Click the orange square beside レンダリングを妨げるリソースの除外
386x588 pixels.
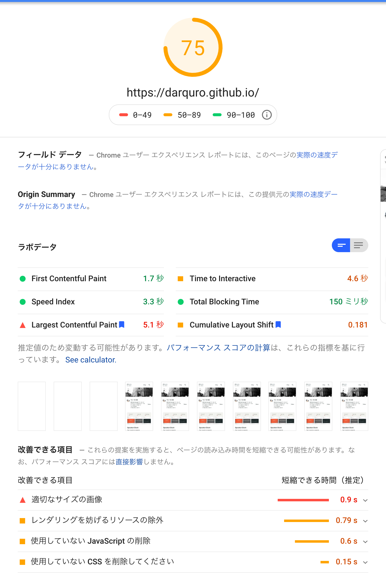22,521
